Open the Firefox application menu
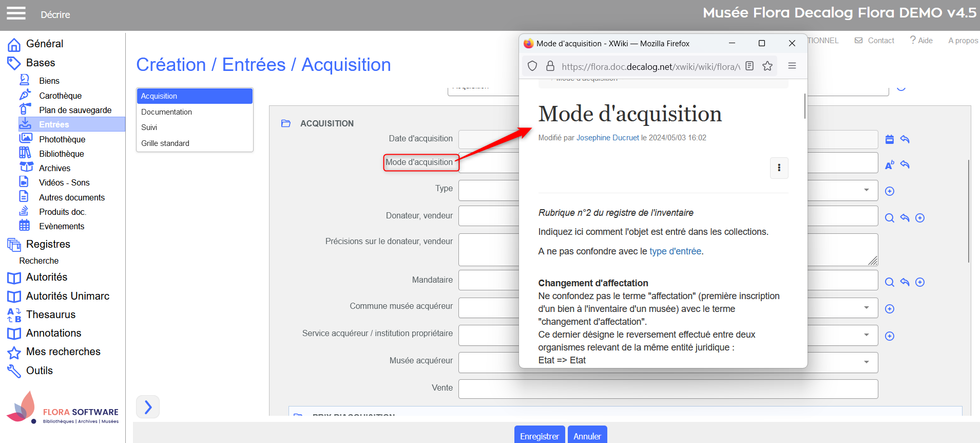980x443 pixels. point(792,66)
